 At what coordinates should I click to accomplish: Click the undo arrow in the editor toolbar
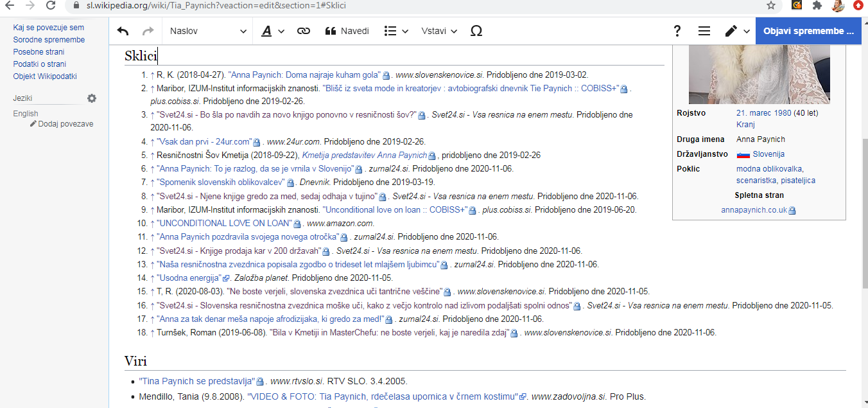click(122, 30)
